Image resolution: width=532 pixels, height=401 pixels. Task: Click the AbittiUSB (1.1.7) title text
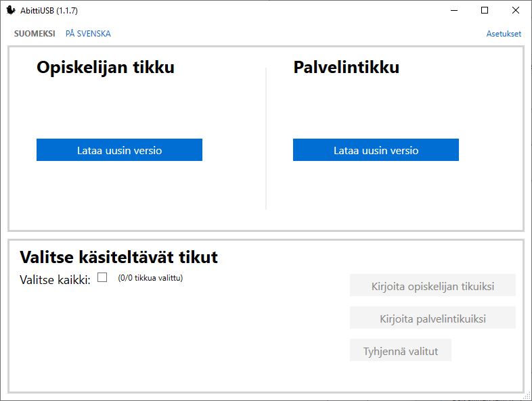tap(49, 11)
